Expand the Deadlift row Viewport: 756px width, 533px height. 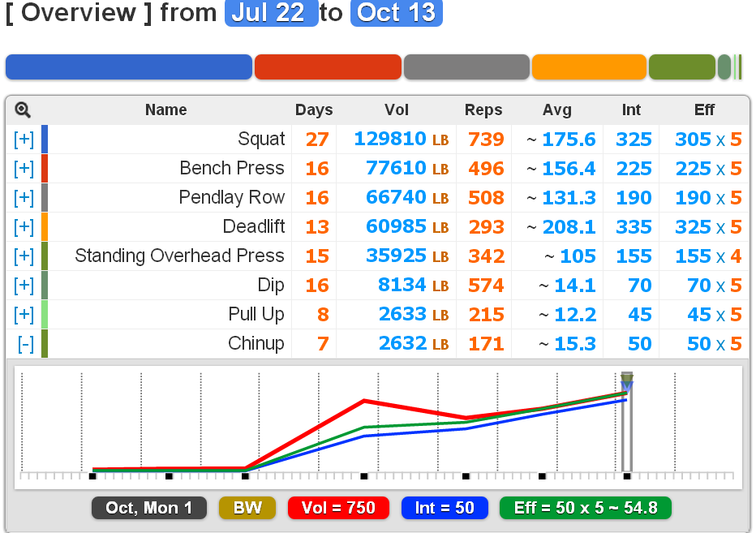[x=24, y=226]
